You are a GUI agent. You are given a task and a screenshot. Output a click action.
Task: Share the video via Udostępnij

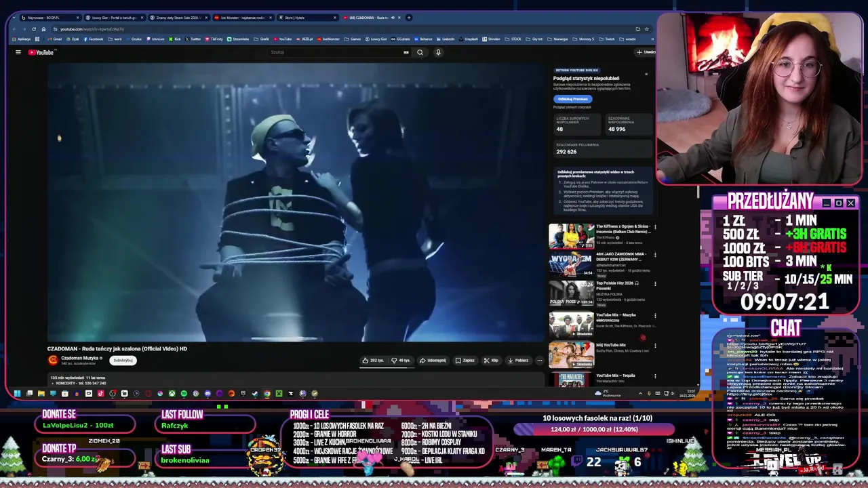pyautogui.click(x=433, y=361)
